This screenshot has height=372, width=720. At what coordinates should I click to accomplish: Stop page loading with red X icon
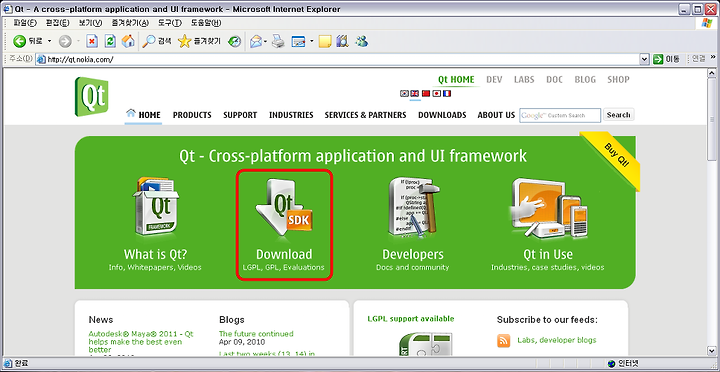[92, 42]
